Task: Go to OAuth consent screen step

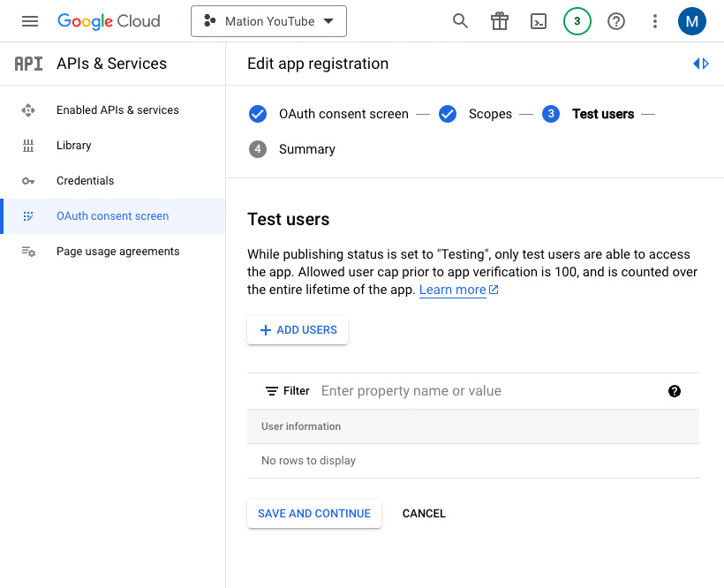Action: (343, 114)
